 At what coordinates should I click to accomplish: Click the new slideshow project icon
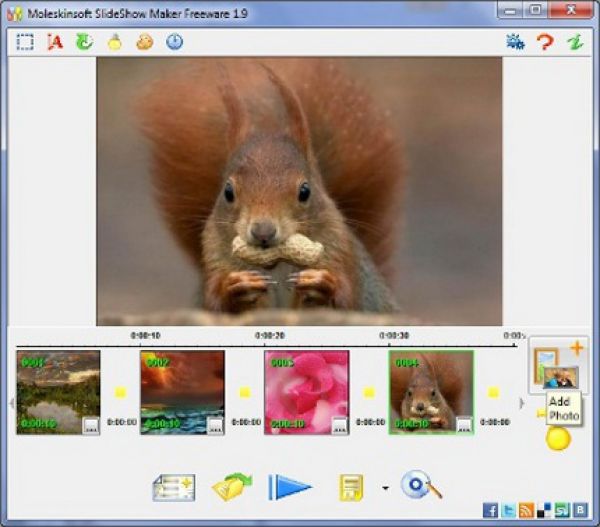click(x=173, y=487)
